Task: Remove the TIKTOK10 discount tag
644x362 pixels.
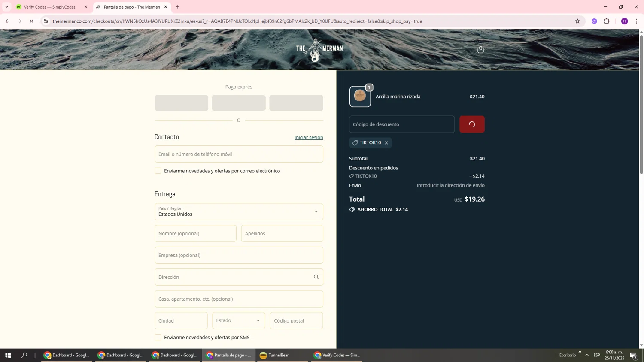Action: pos(386,143)
